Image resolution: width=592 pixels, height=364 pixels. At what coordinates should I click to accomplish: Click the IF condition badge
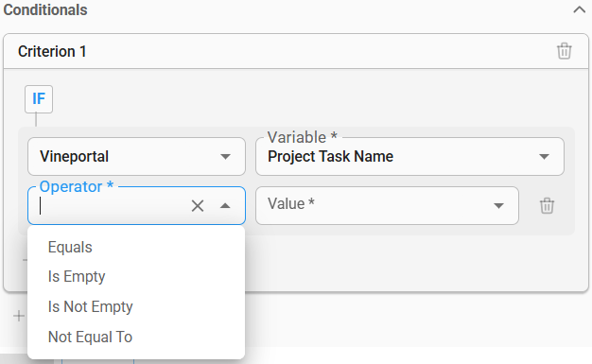39,99
